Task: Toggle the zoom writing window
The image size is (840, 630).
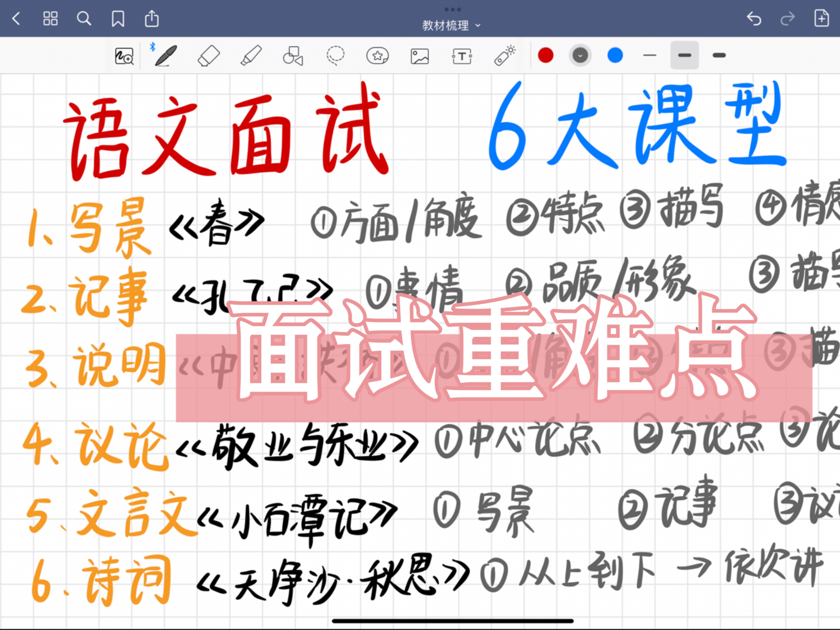Action: click(x=124, y=56)
